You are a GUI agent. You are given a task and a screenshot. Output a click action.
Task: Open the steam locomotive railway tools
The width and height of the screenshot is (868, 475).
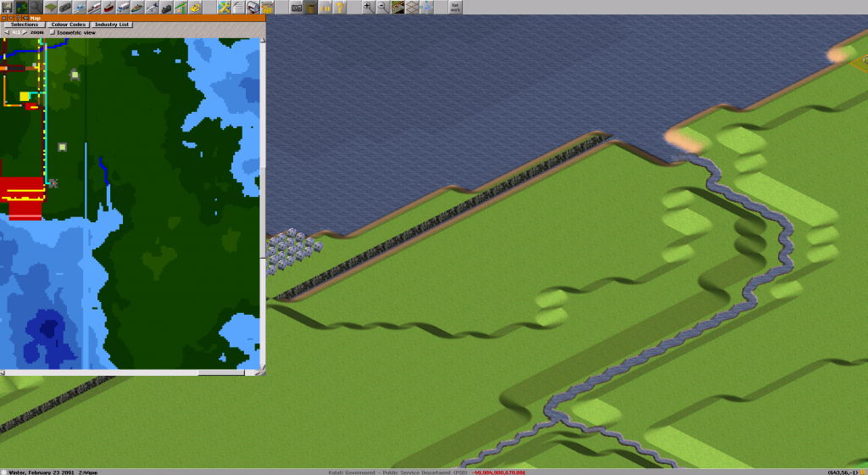click(64, 7)
